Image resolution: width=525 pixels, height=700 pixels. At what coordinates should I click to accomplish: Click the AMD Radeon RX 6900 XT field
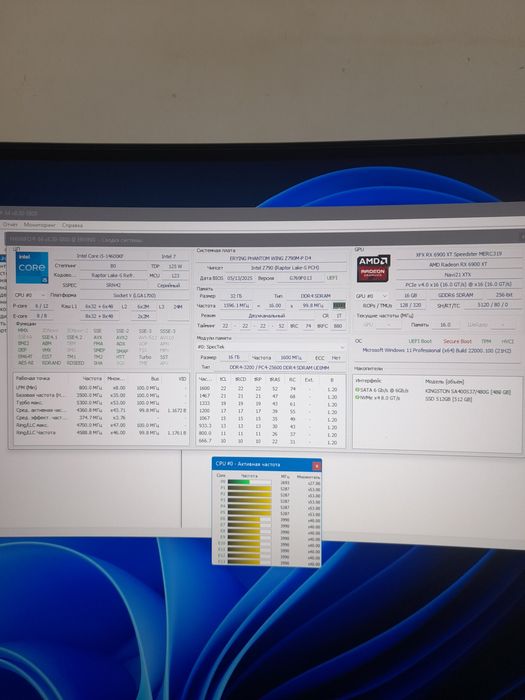(458, 264)
